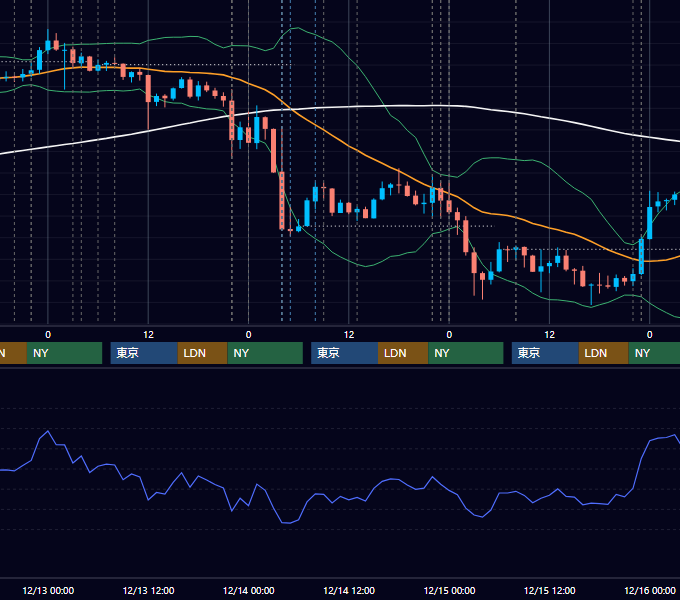The height and width of the screenshot is (600, 680).
Task: Select the NY session block ending 12/13 morning
Action: 64,353
